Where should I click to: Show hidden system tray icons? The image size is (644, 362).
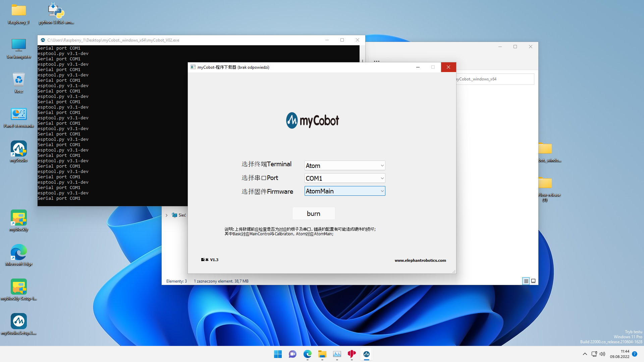pos(585,354)
